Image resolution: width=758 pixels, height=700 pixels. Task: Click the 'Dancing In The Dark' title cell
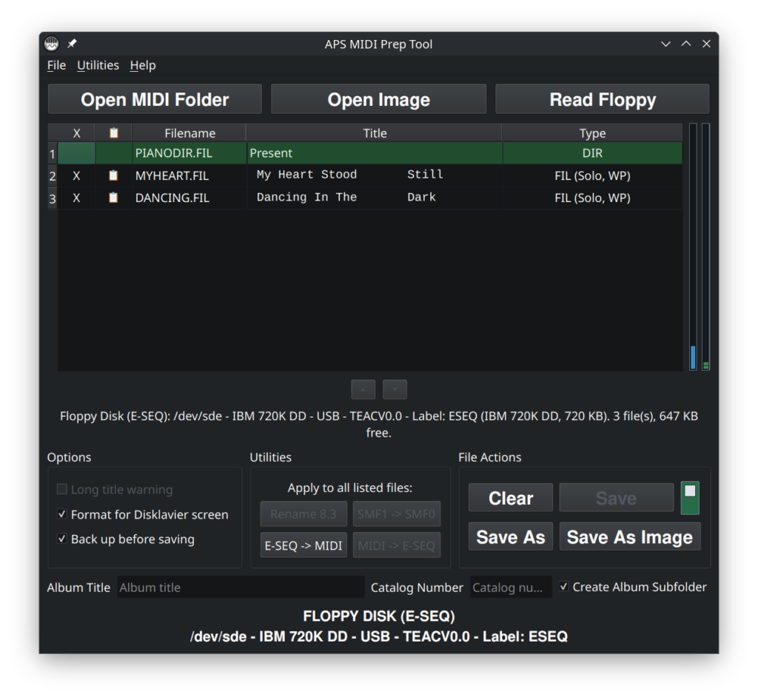coord(375,198)
